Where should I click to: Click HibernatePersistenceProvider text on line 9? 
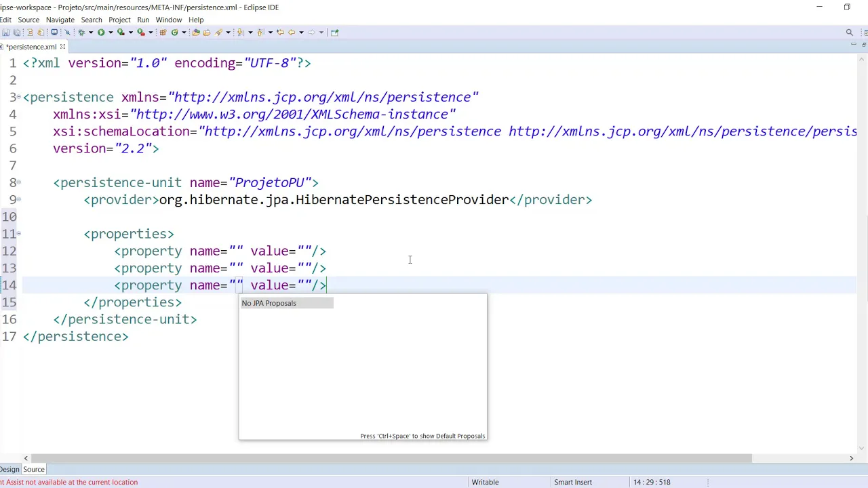click(x=402, y=200)
